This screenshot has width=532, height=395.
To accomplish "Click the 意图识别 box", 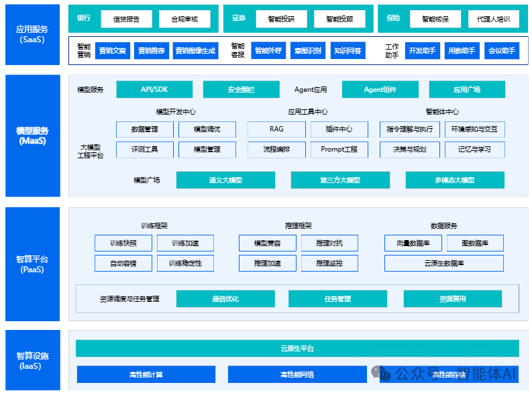I will point(308,50).
